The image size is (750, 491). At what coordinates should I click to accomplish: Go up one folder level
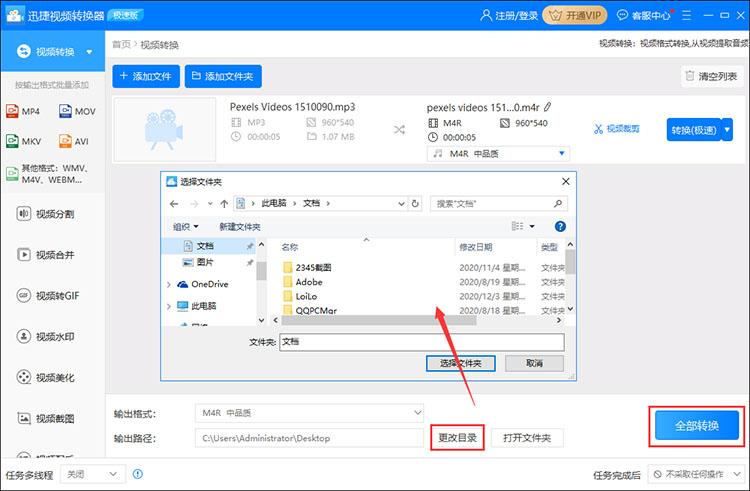(224, 204)
